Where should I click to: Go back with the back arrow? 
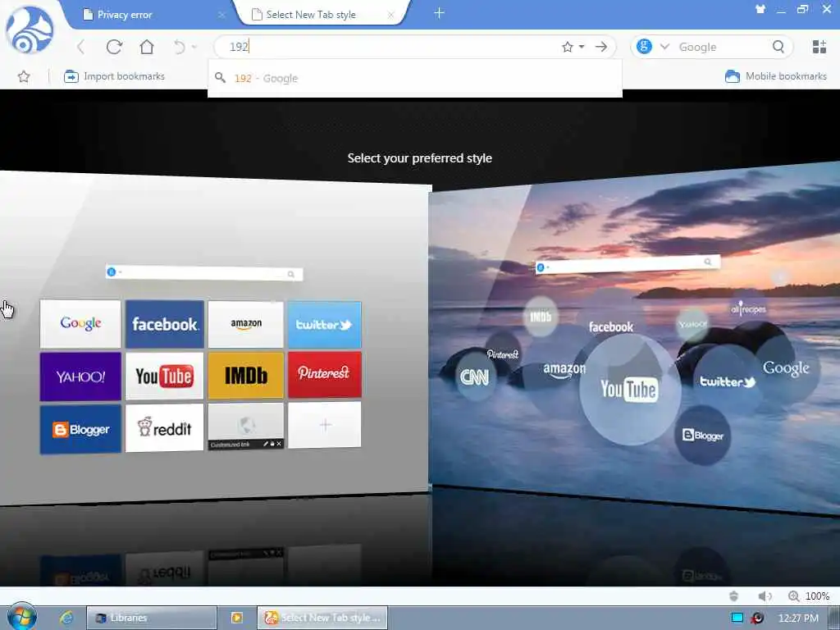81,47
